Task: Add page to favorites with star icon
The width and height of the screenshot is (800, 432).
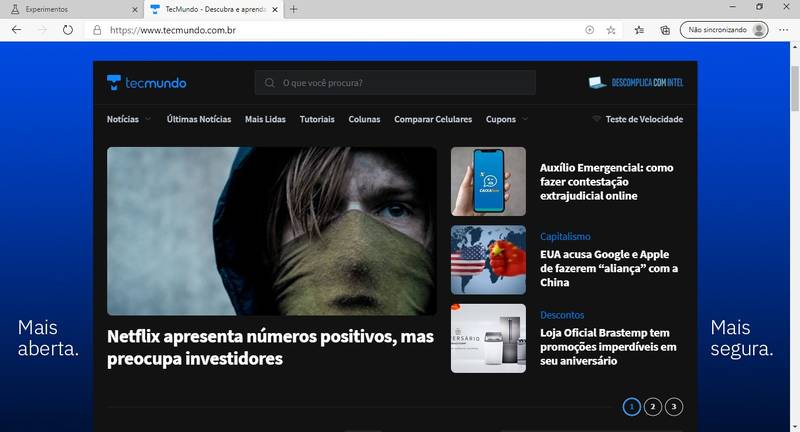Action: click(x=611, y=30)
